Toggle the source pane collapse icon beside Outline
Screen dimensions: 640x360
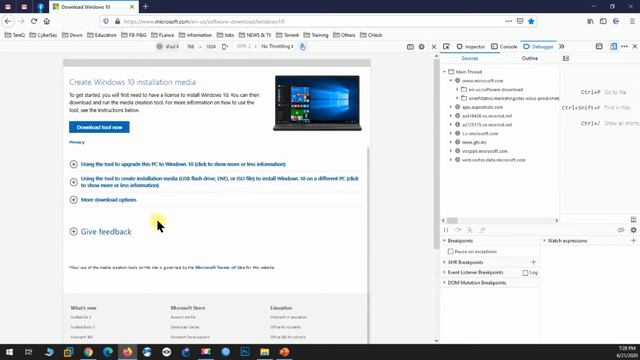pyautogui.click(x=566, y=58)
